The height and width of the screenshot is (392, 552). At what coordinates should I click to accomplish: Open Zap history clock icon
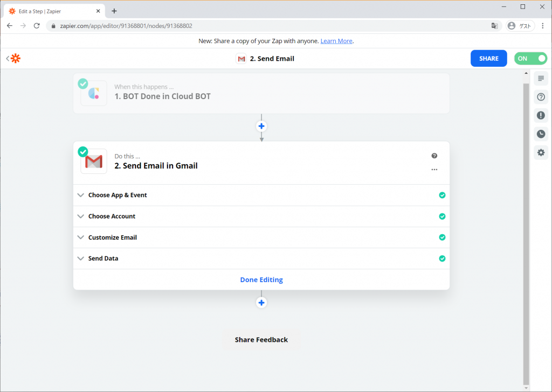pyautogui.click(x=541, y=134)
